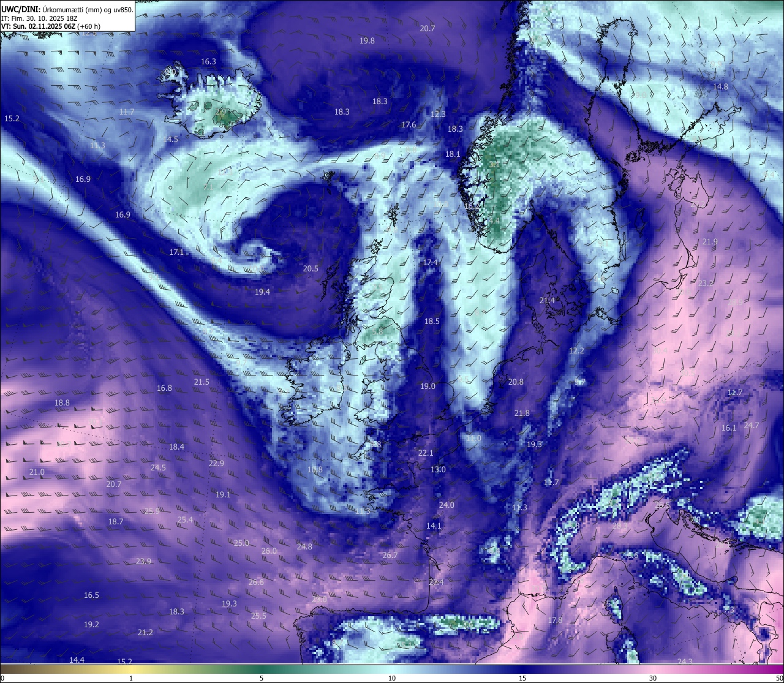
Task: Click the 18.7 map value
Action: pos(116,521)
